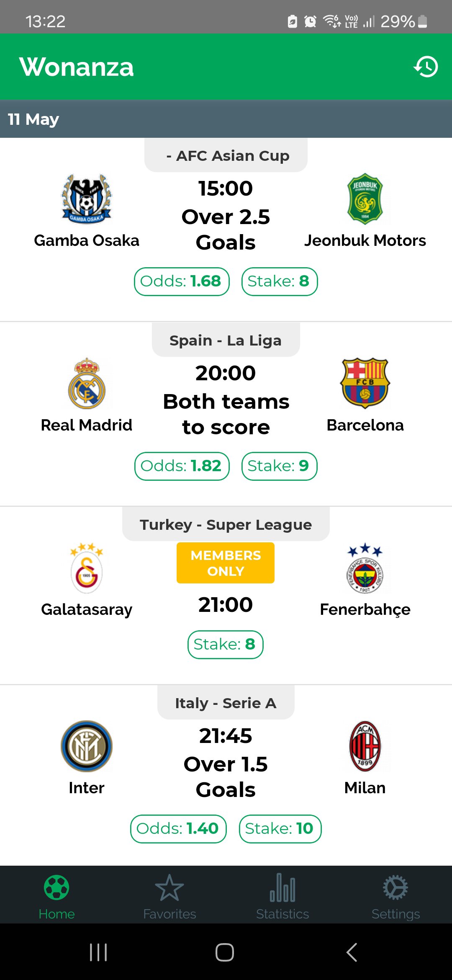Open the Over 2.5 Goals prediction
452x980 pixels.
tap(226, 230)
